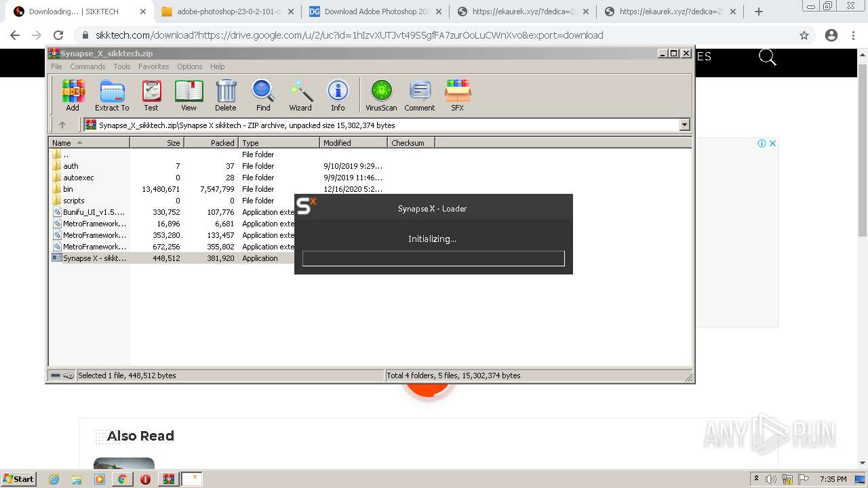Open Chrome profile avatar

(831, 35)
